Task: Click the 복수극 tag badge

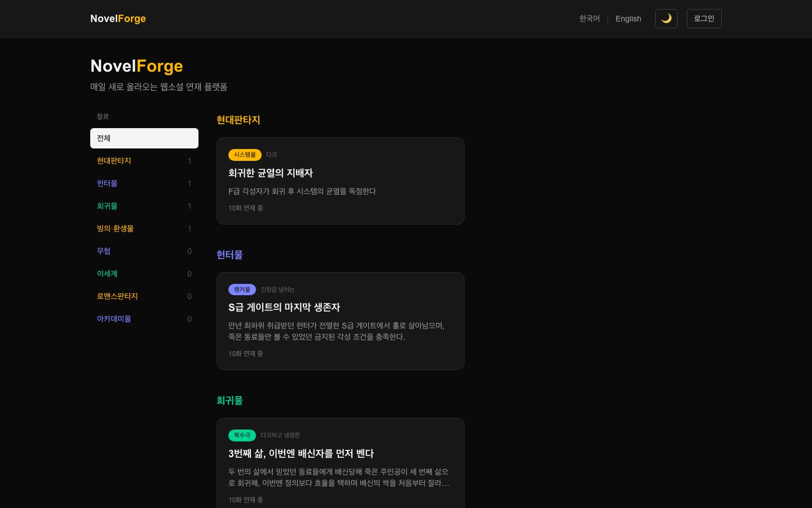Action: point(242,435)
